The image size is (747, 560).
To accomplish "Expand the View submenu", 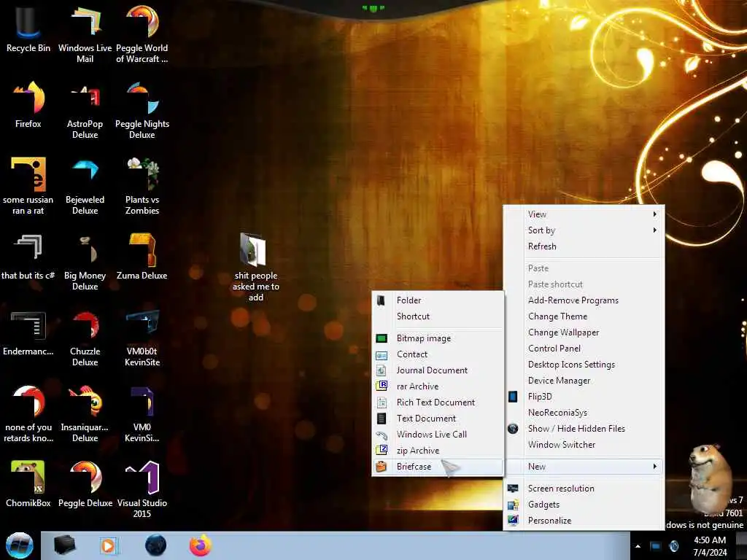I will click(584, 214).
